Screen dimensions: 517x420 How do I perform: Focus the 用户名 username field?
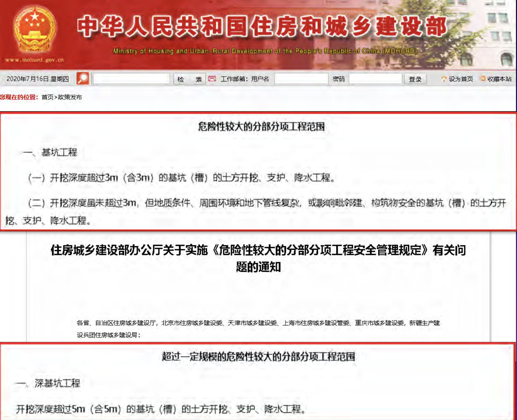301,79
